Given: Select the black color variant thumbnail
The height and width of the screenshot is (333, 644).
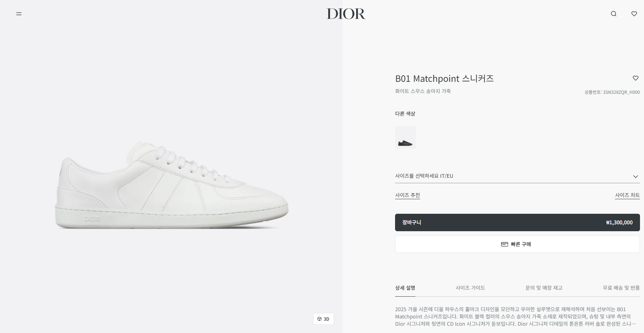Looking at the screenshot, I should pyautogui.click(x=405, y=137).
